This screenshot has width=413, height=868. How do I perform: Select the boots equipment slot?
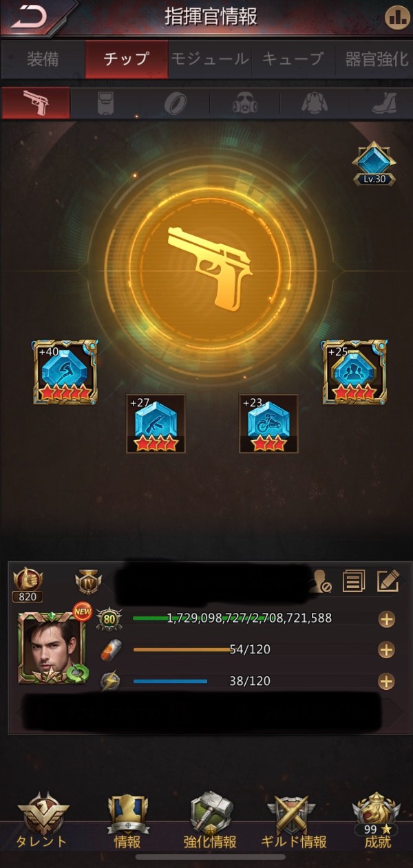[x=381, y=103]
